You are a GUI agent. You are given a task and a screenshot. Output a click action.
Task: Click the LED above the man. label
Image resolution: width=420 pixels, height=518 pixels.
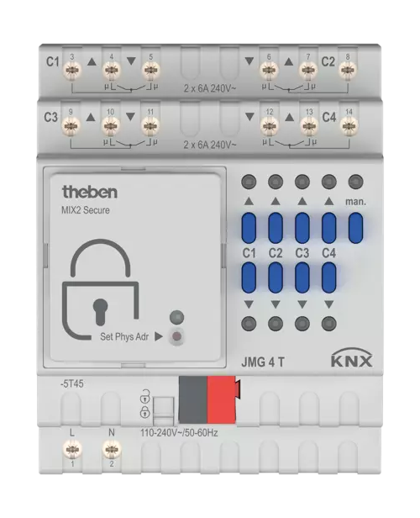(x=355, y=182)
